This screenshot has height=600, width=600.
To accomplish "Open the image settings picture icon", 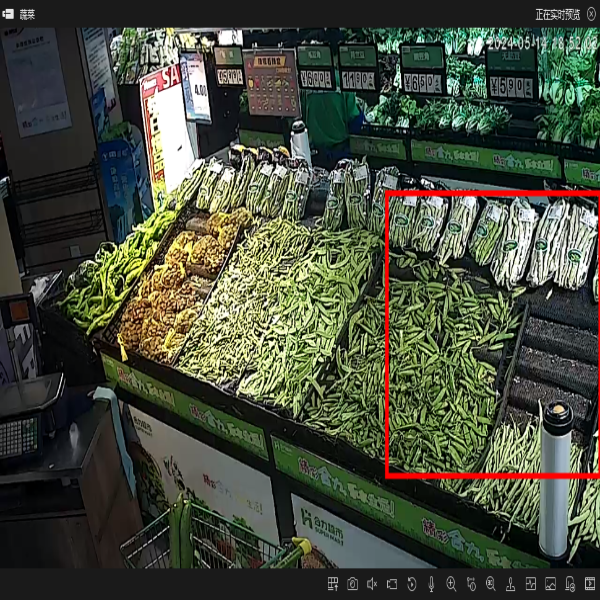I will point(550,584).
